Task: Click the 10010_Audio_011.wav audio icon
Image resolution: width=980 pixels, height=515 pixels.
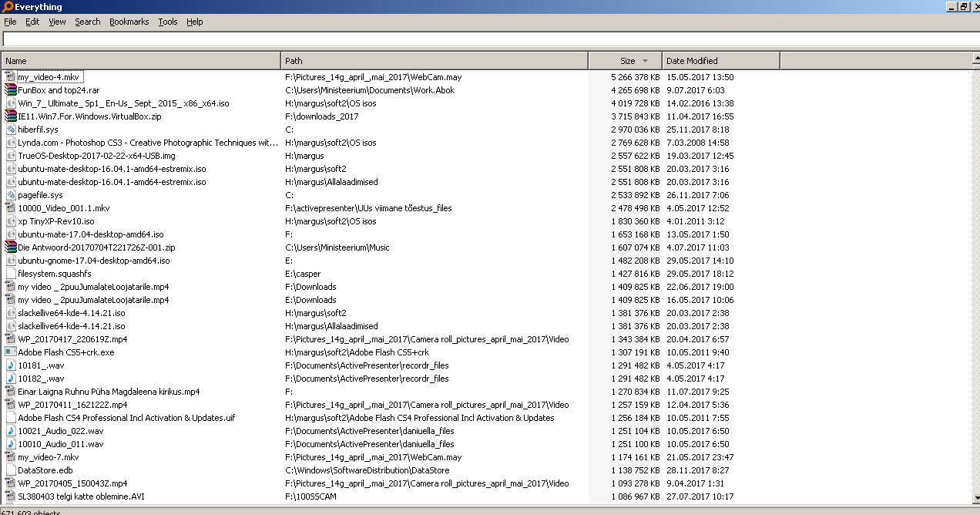Action: point(11,444)
